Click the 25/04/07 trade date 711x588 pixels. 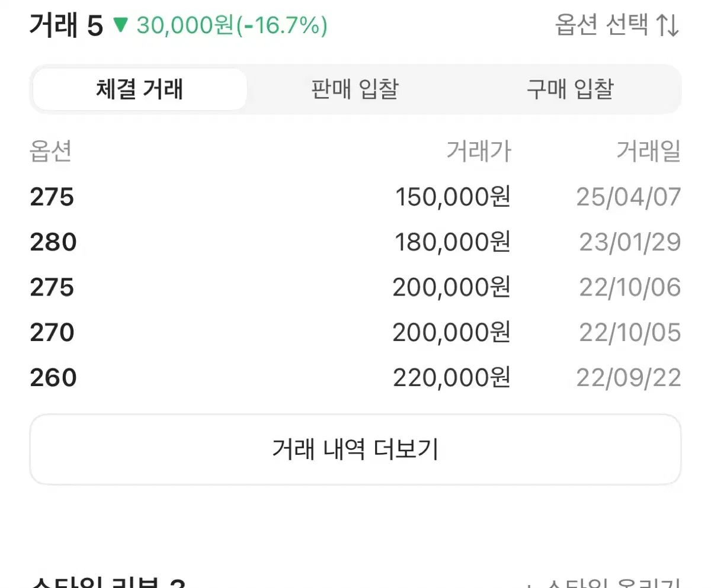coord(629,197)
